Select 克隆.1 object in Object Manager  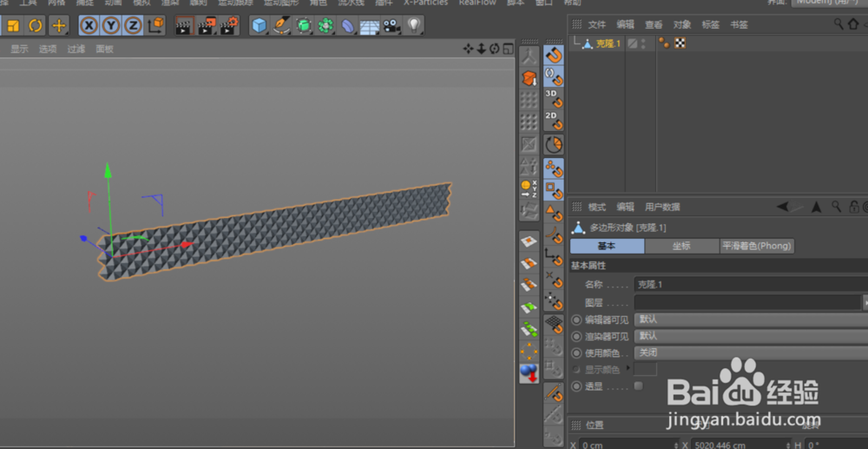click(x=608, y=43)
